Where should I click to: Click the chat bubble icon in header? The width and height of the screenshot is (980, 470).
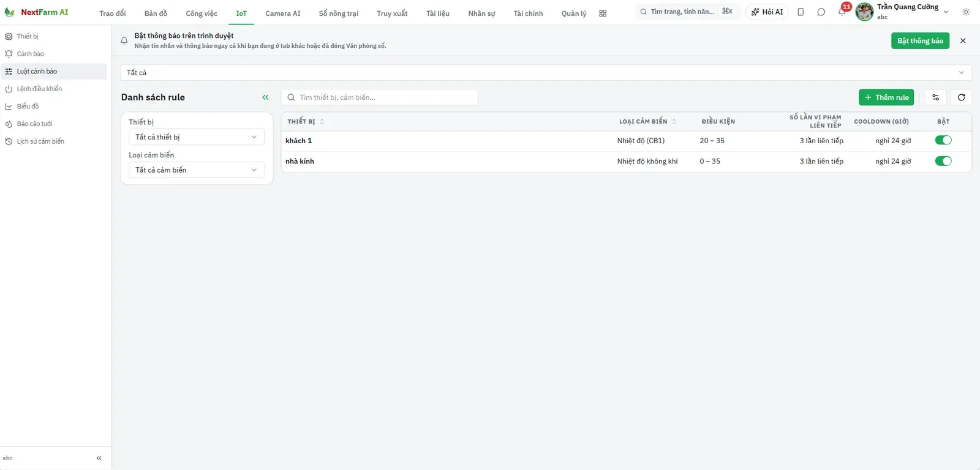(x=821, y=12)
